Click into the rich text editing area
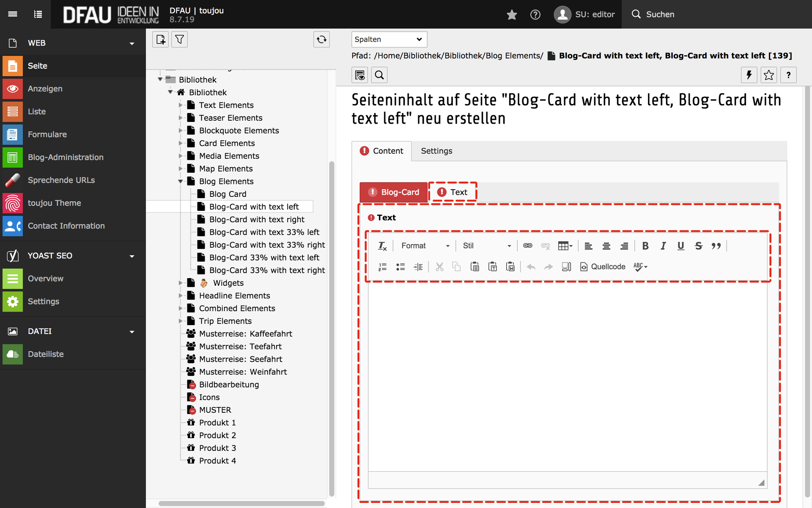 [x=567, y=377]
